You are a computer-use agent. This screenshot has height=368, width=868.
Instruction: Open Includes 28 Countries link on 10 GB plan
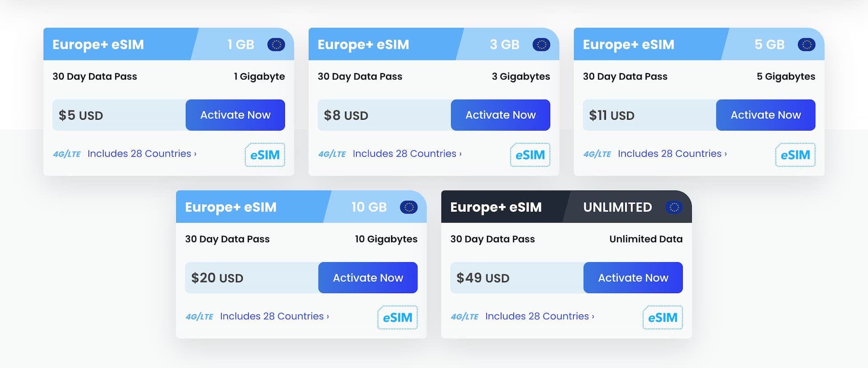click(274, 316)
